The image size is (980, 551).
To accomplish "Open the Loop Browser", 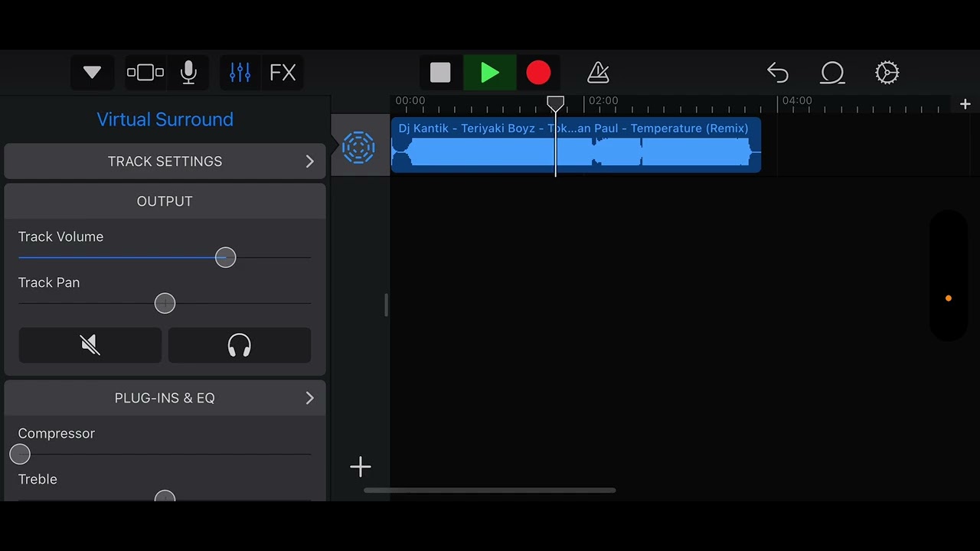I will coord(832,73).
